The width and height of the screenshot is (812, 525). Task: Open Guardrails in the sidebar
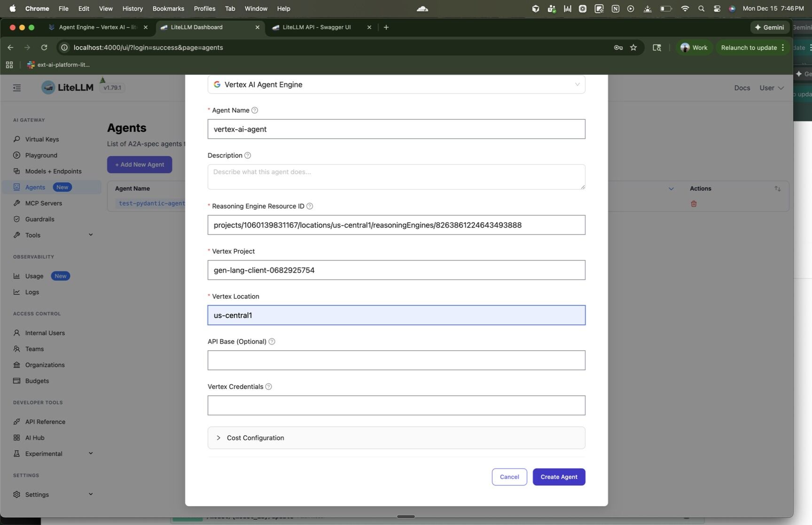[39, 219]
